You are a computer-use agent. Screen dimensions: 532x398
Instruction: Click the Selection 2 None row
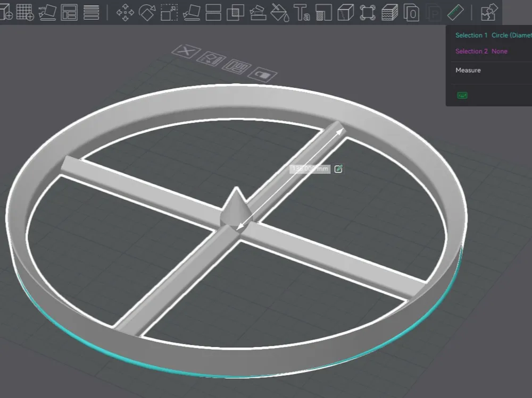coord(481,51)
